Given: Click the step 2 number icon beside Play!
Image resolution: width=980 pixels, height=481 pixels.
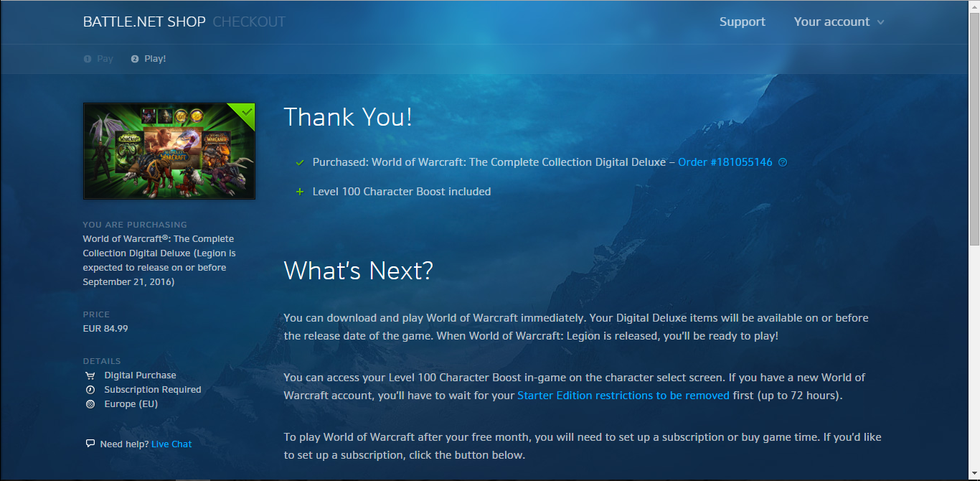Looking at the screenshot, I should pos(135,59).
